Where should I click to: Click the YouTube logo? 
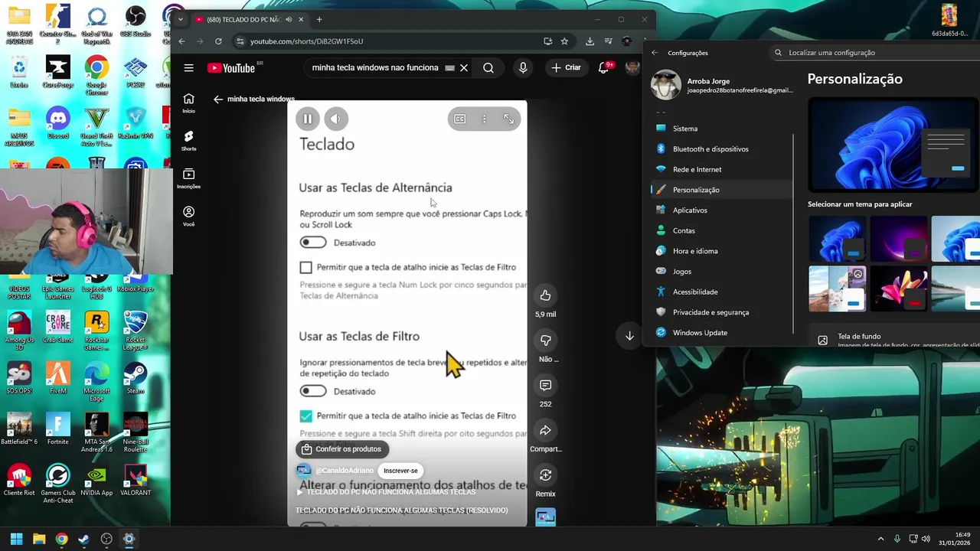click(x=230, y=67)
